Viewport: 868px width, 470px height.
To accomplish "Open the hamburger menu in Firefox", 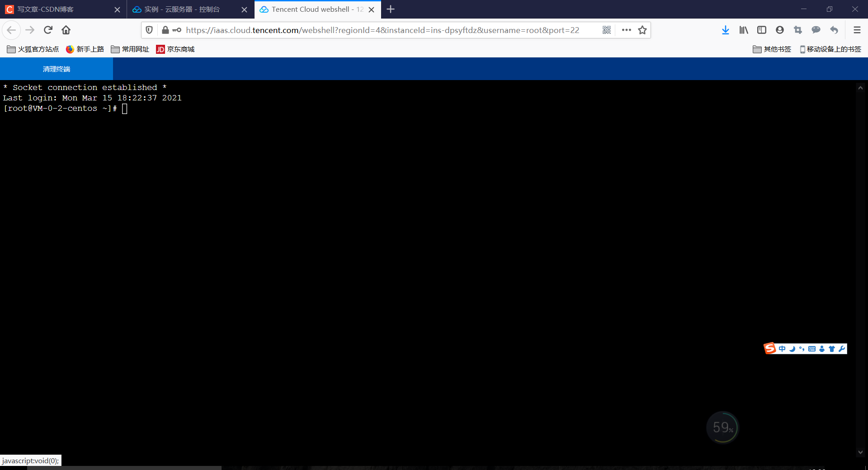I will pos(857,30).
